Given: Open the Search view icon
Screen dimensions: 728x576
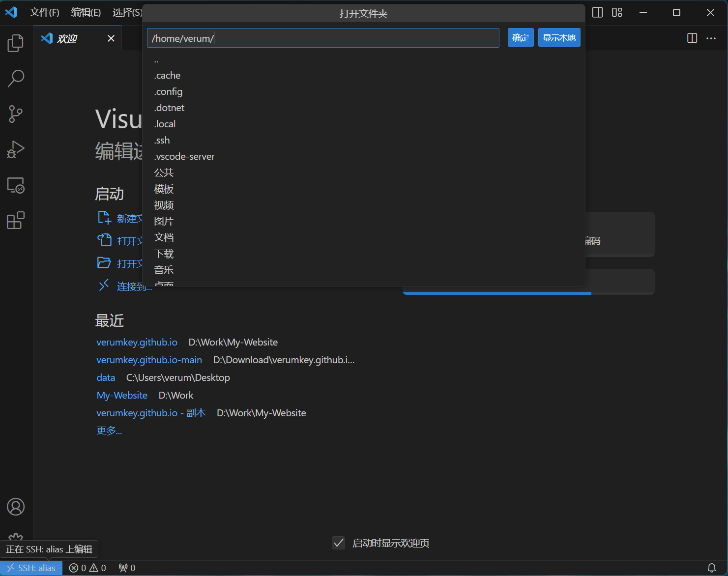Looking at the screenshot, I should 16,78.
